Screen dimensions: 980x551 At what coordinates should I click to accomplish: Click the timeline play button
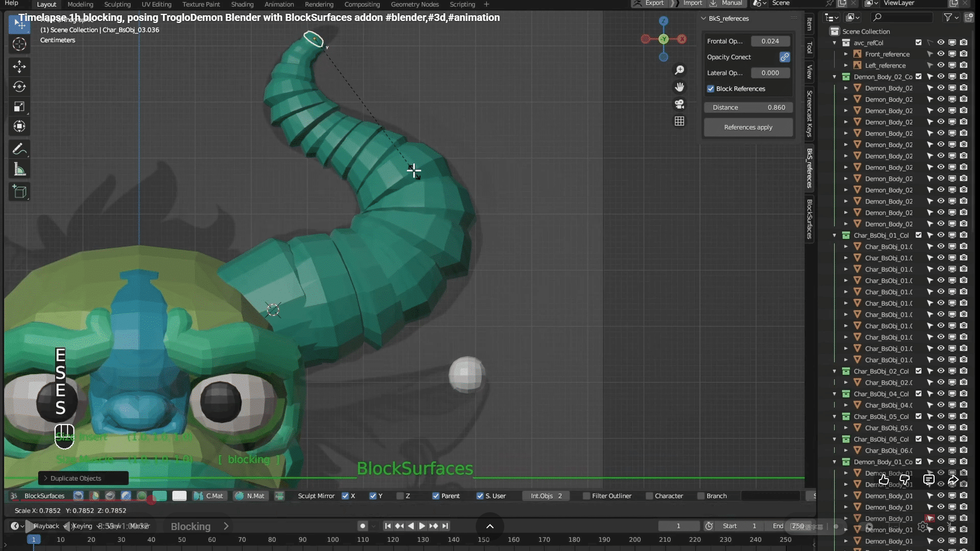click(422, 526)
